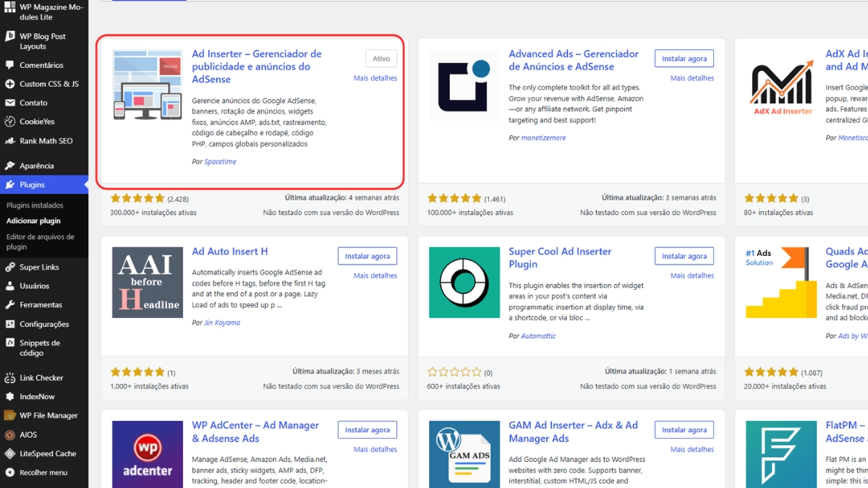Select Adicionar plugin submenu item
The image size is (868, 488).
(33, 221)
